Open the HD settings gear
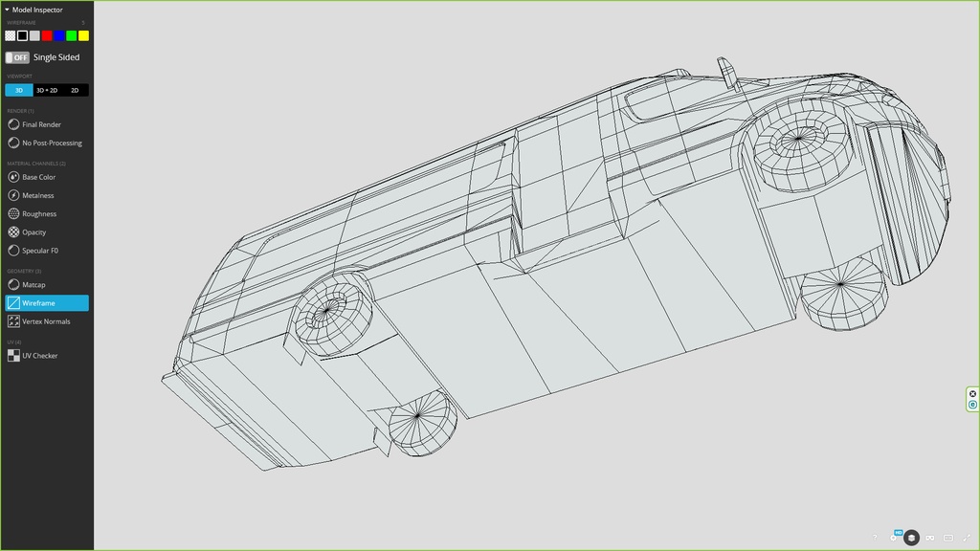Image resolution: width=980 pixels, height=551 pixels. 894,538
